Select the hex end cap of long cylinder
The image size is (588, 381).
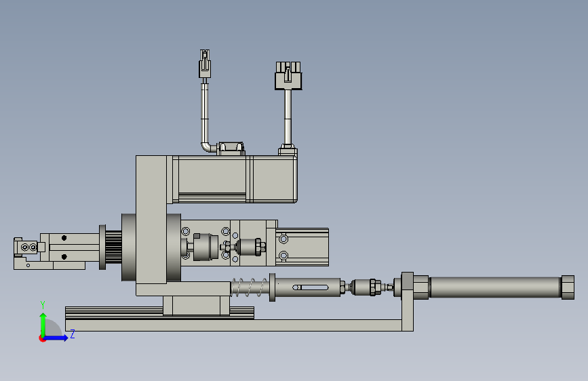pyautogui.click(x=568, y=287)
